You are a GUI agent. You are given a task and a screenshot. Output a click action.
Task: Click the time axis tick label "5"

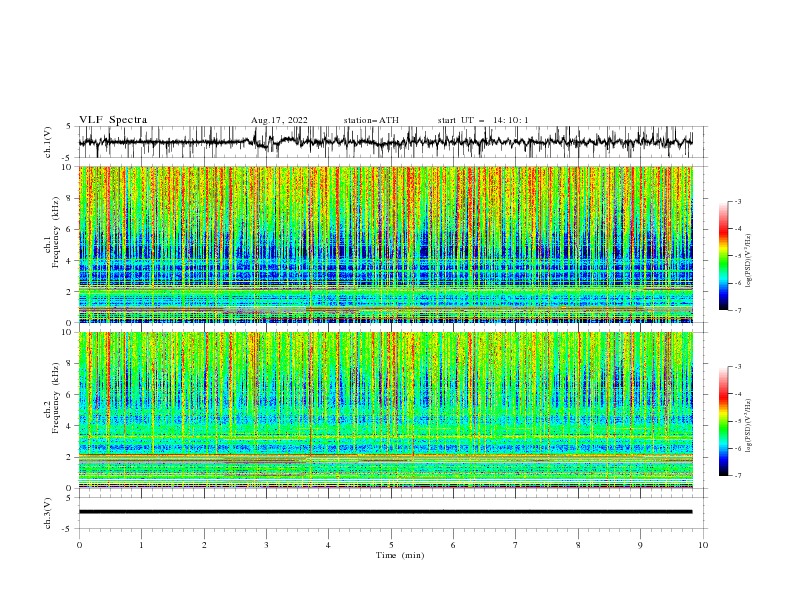[391, 545]
